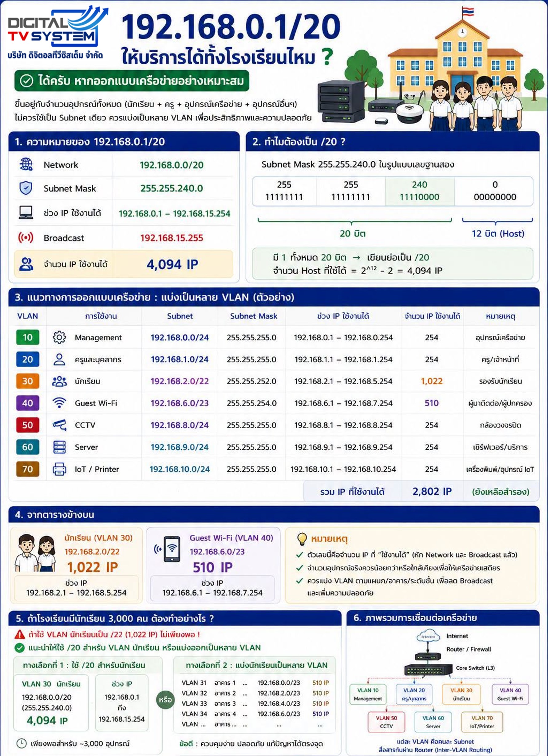Click the server rack icon beside Server

(x=59, y=447)
